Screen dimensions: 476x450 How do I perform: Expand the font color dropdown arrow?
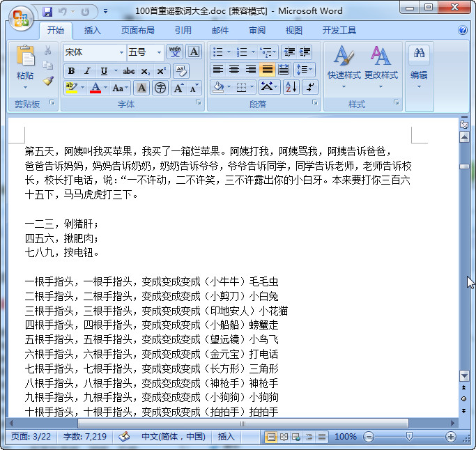point(106,88)
